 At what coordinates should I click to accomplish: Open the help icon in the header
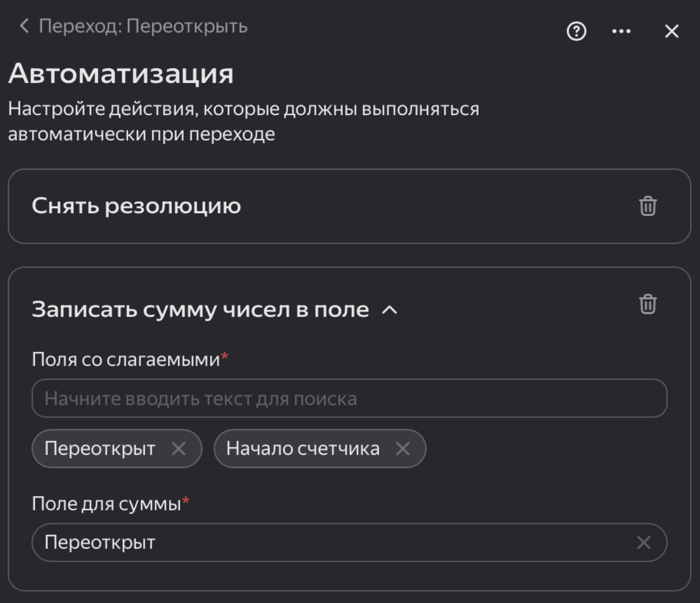pos(577,31)
